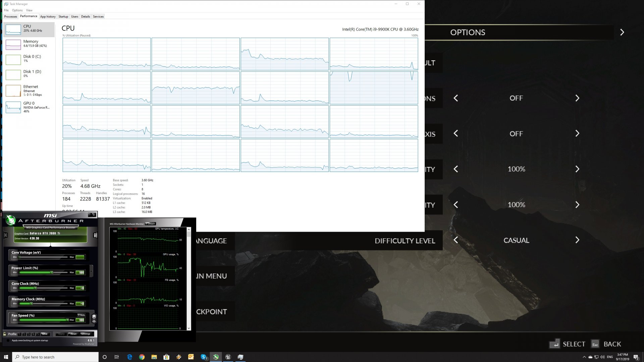Expand the Power Limit dropdown arrow

[x=91, y=271]
